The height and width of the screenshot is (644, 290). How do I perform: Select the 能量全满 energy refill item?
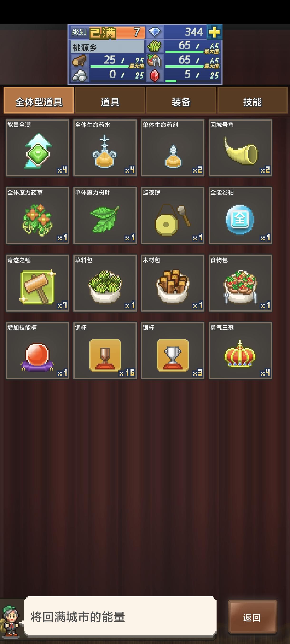pos(38,148)
